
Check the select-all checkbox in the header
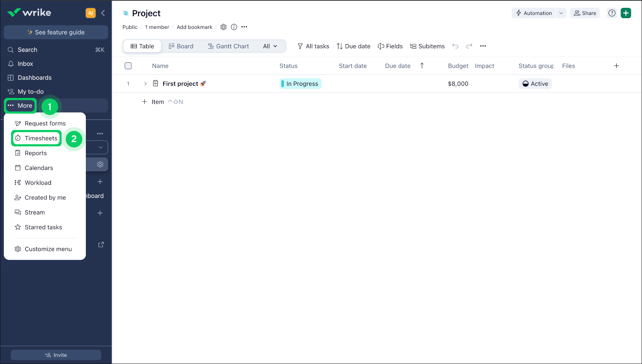(x=128, y=66)
